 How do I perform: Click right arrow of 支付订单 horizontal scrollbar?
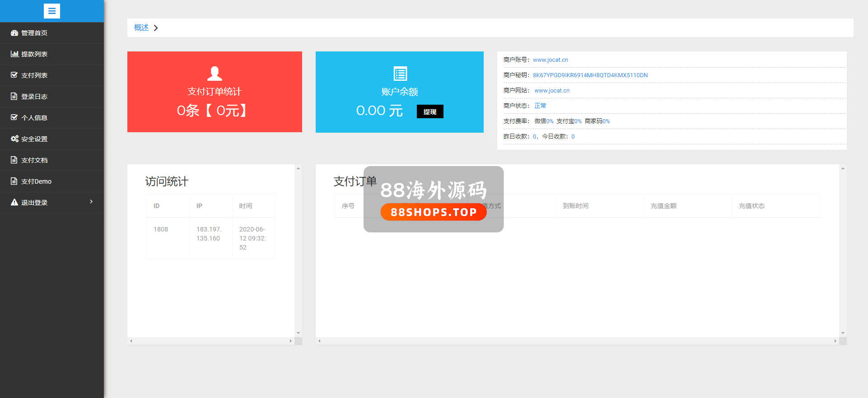click(835, 341)
